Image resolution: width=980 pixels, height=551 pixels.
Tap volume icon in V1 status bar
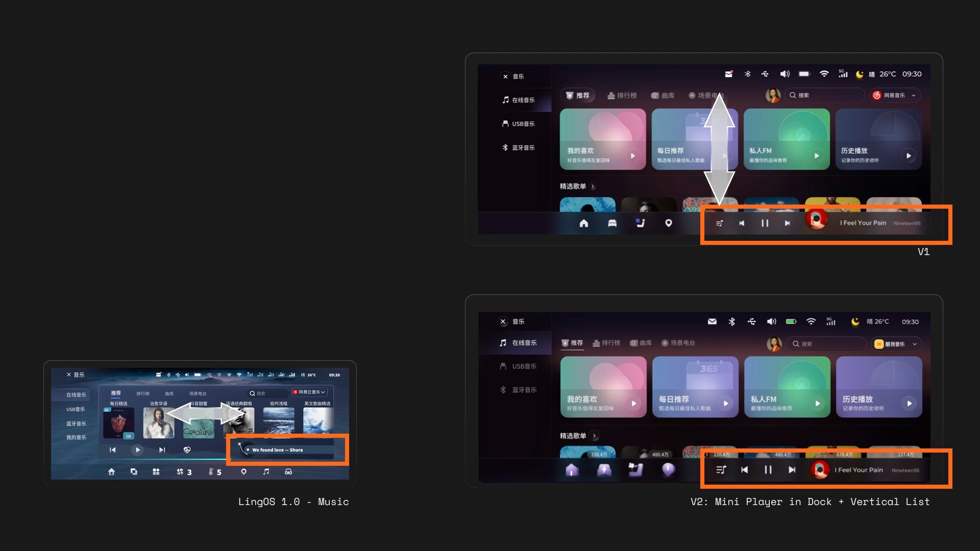(x=785, y=74)
